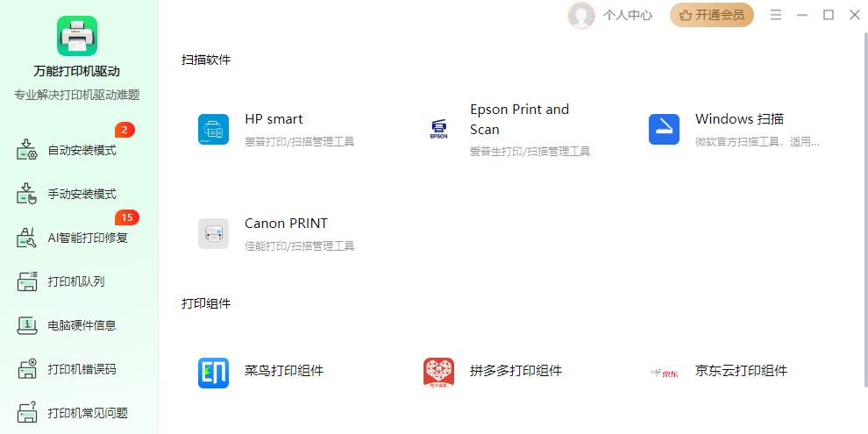Click the Epson Print and Scan title
This screenshot has height=434, width=868.
[519, 119]
